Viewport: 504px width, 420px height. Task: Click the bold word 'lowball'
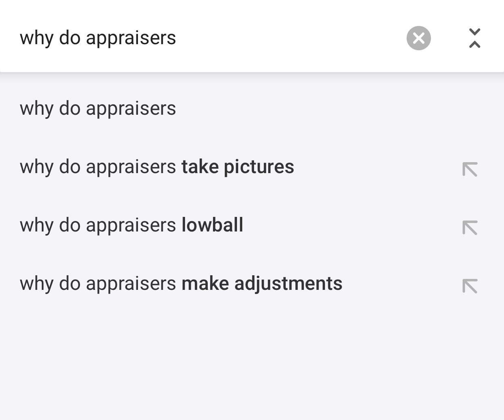point(212,225)
